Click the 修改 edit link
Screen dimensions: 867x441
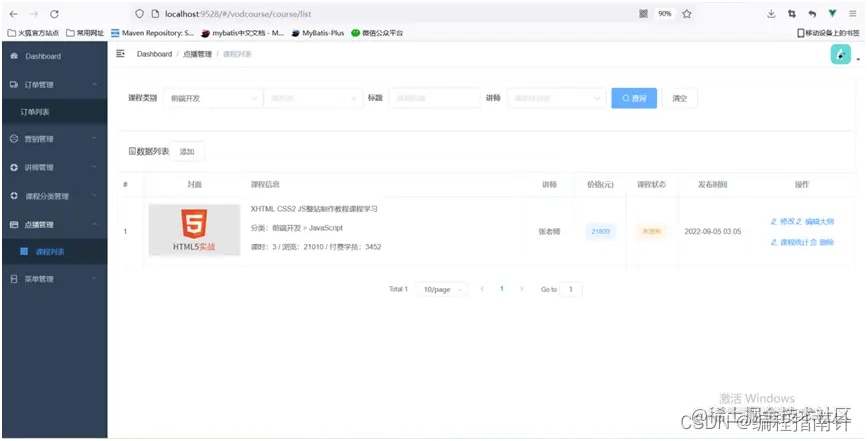[x=782, y=221]
